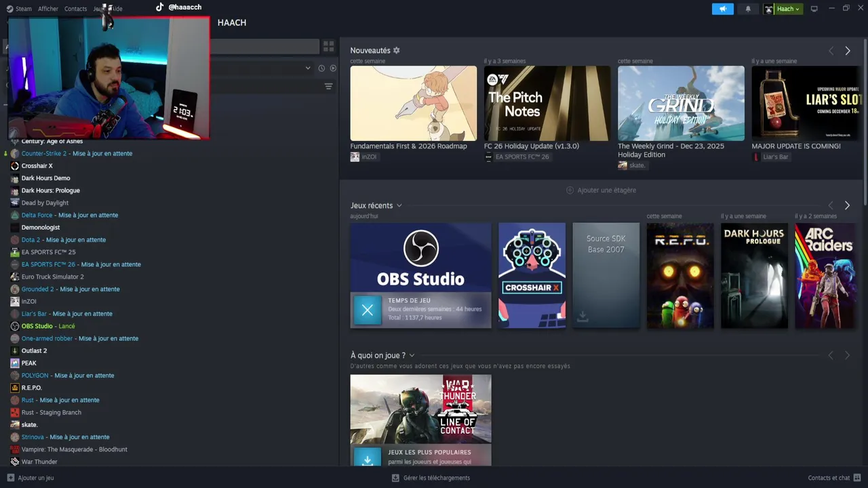
Task: Click Ajouter un jeu button
Action: [x=30, y=478]
